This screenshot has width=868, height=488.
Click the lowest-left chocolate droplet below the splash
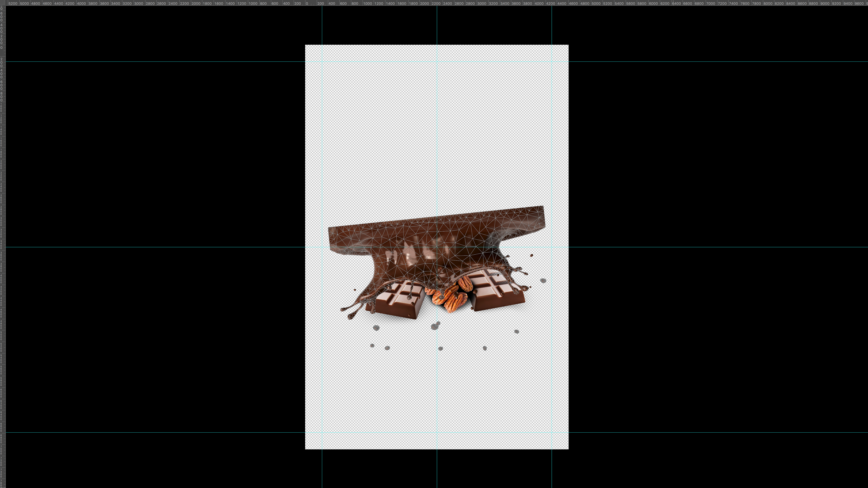click(x=372, y=345)
